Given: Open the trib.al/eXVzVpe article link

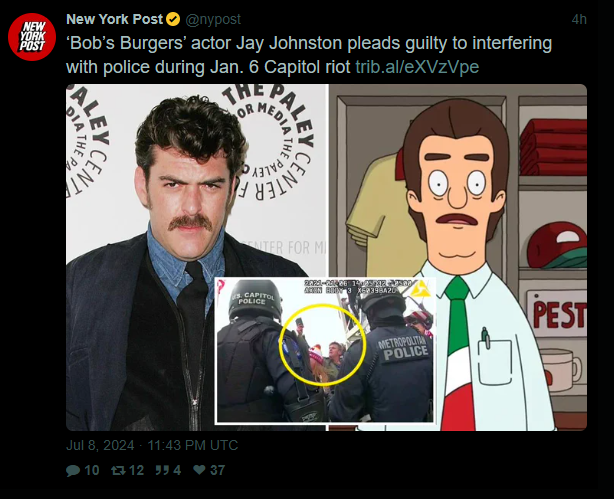Looking at the screenshot, I should pos(417,67).
